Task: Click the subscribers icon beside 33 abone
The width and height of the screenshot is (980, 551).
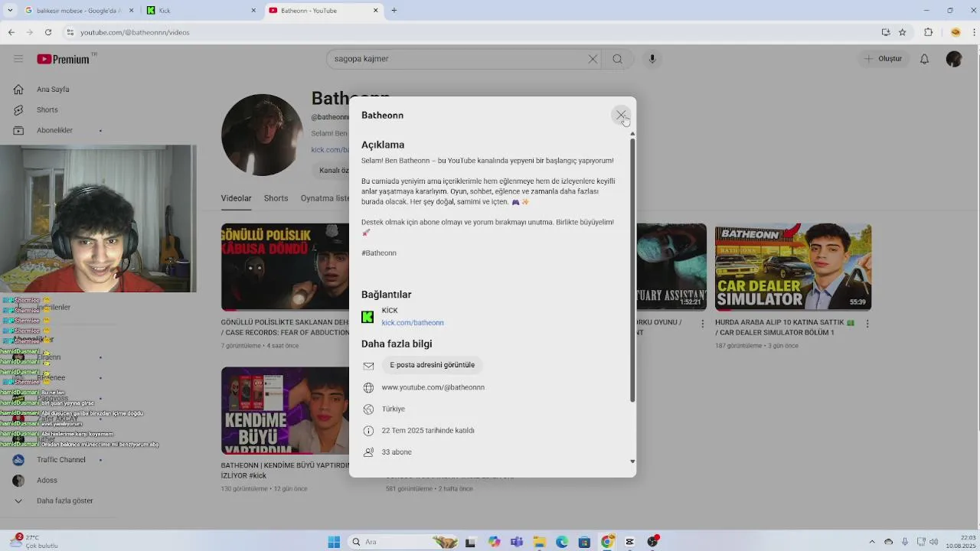Action: [368, 452]
